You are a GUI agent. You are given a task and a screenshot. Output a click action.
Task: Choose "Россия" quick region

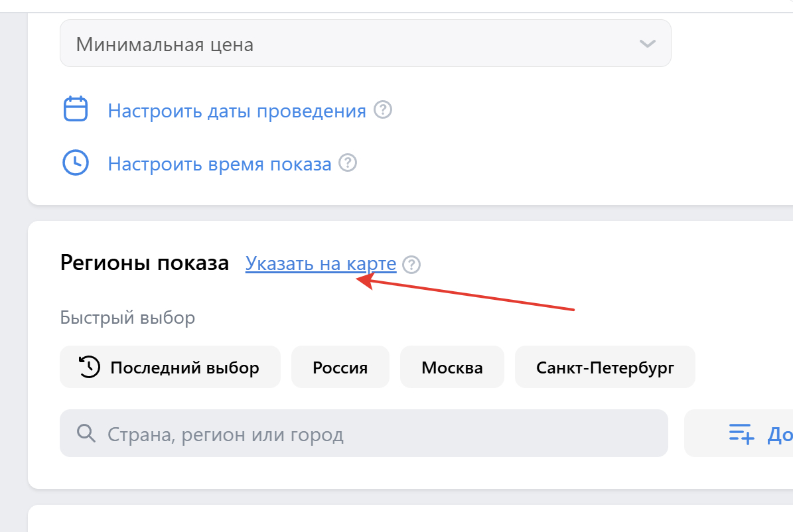[340, 367]
